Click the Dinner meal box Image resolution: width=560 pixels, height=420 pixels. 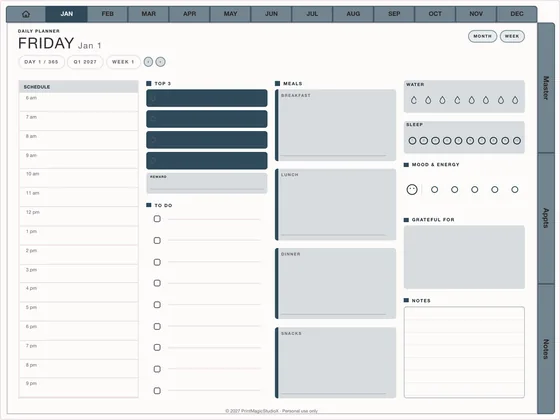click(x=335, y=284)
